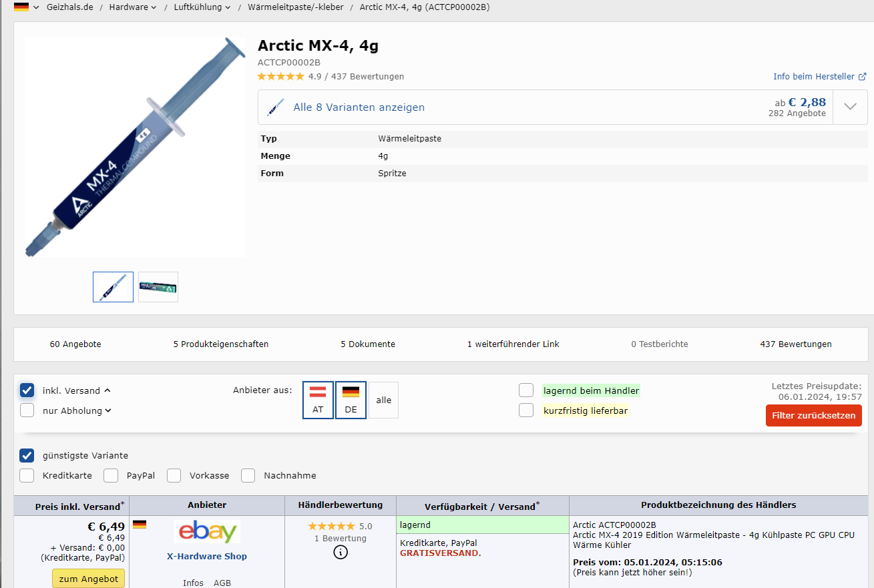Click the external link icon beside Hersteller

pos(862,77)
